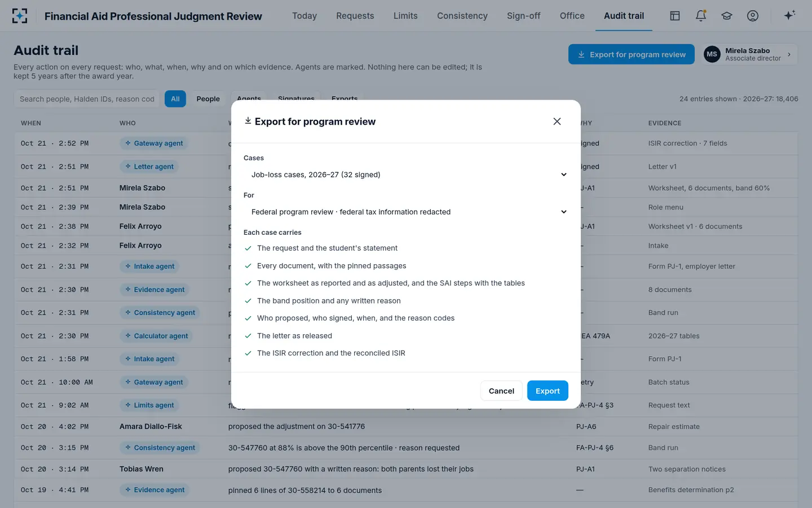Open the Office tab
812x508 pixels.
click(572, 16)
